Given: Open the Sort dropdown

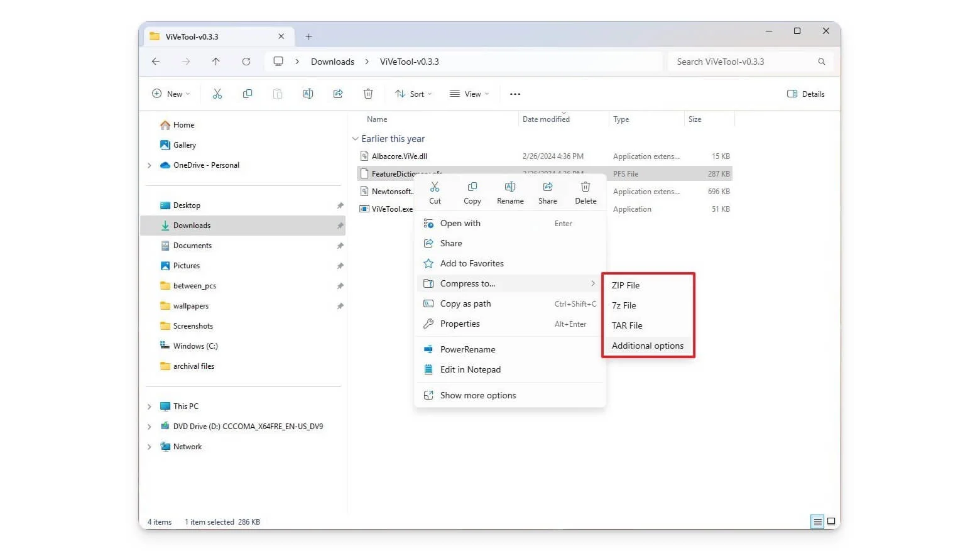Looking at the screenshot, I should [413, 94].
